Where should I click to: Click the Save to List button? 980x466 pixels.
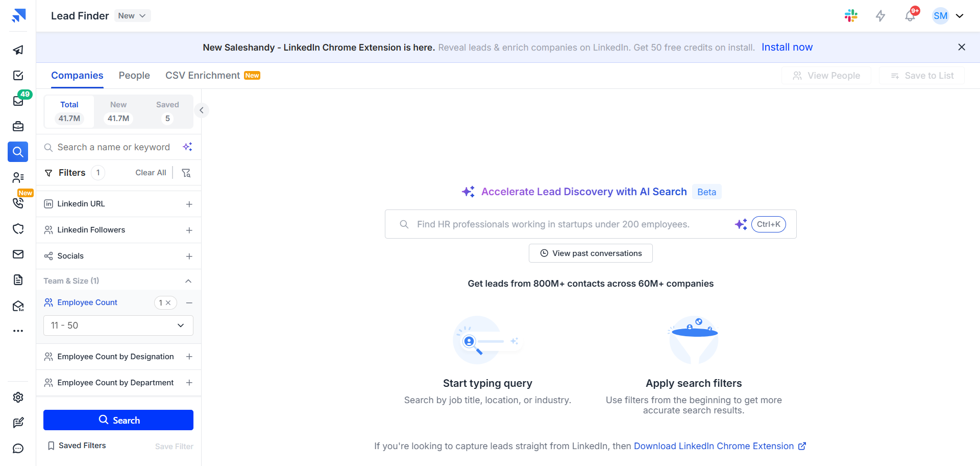coord(922,76)
